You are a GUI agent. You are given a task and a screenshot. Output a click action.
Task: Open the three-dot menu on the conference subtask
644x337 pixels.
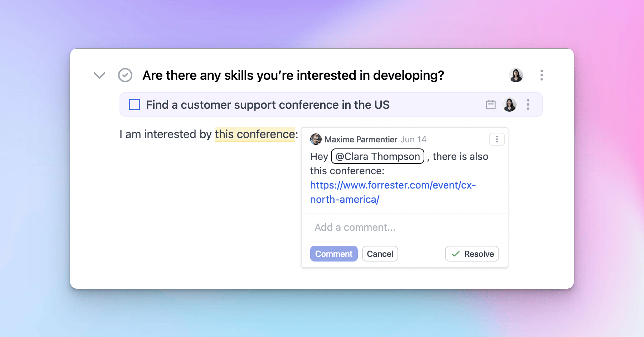coord(528,104)
